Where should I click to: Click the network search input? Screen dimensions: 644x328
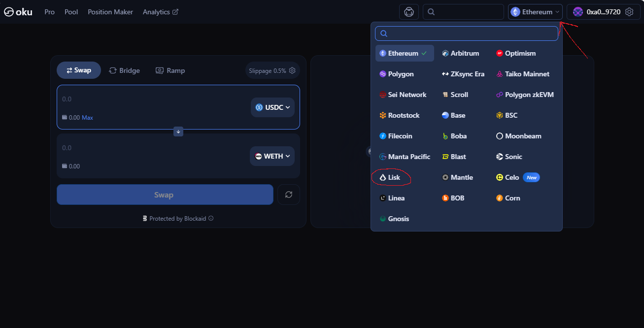click(467, 33)
